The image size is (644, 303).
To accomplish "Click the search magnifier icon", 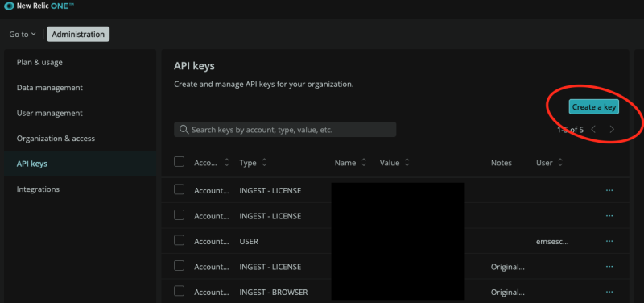I will pos(184,130).
